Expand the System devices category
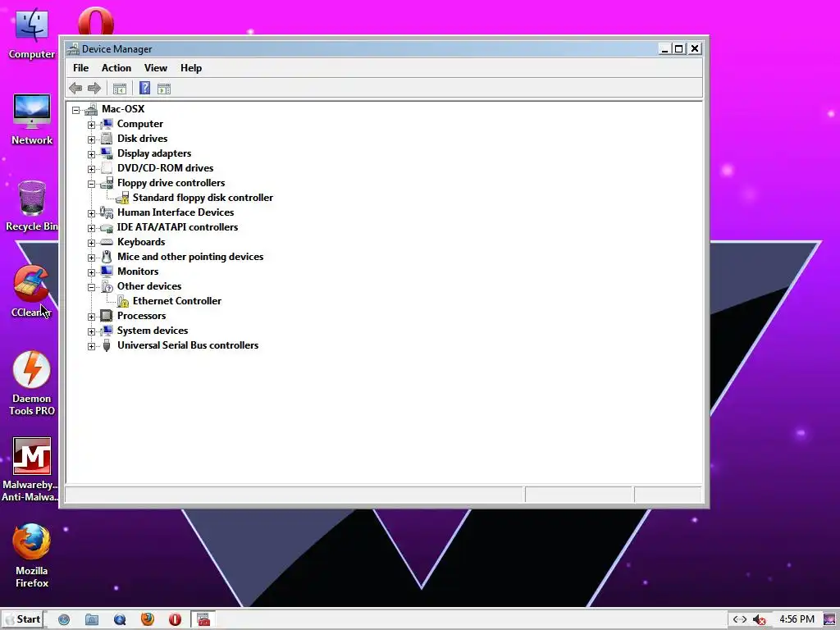The image size is (840, 630). tap(92, 331)
